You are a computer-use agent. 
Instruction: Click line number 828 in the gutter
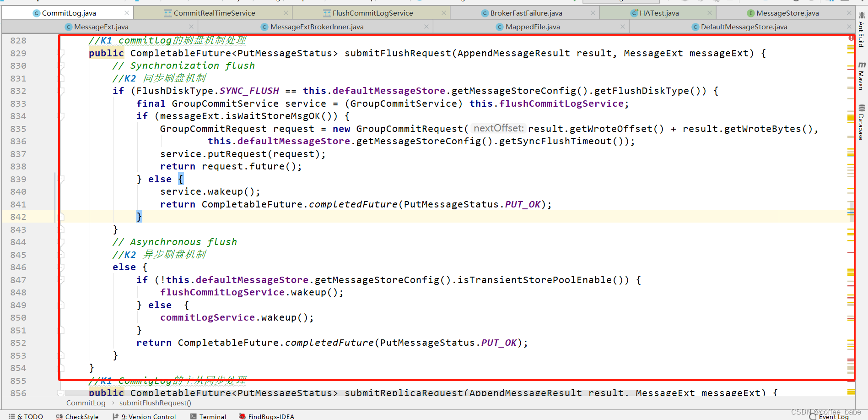[x=18, y=40]
